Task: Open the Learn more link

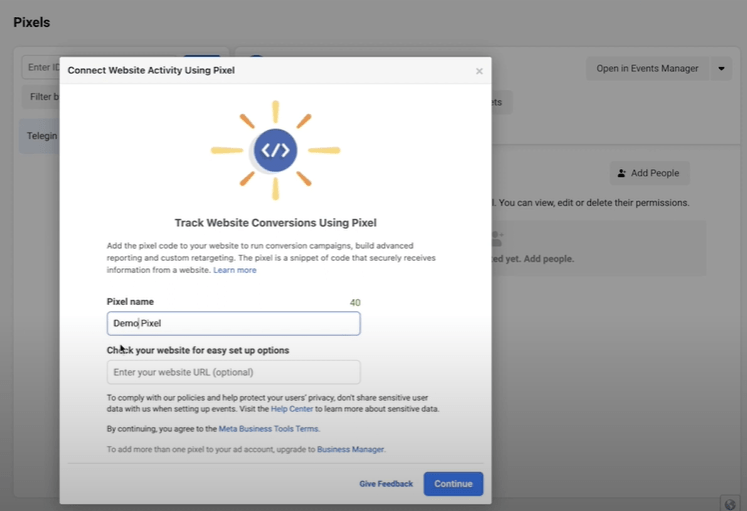Action: point(235,270)
